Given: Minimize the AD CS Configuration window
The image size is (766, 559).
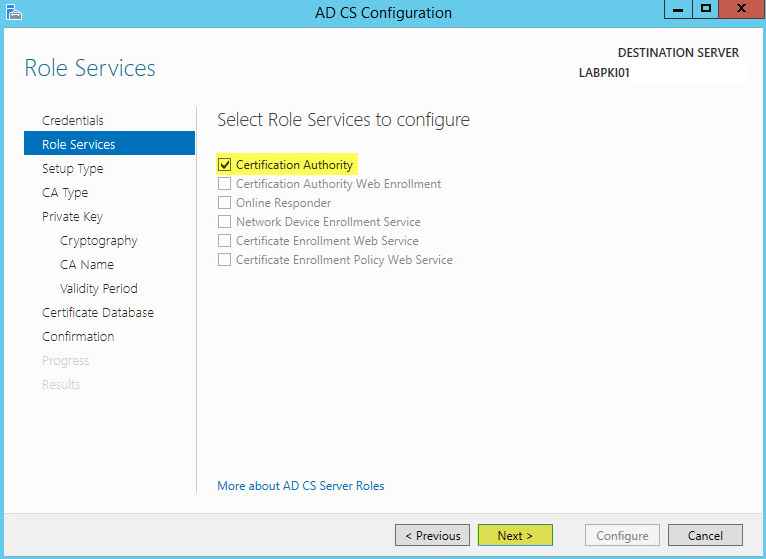Looking at the screenshot, I should (x=678, y=9).
